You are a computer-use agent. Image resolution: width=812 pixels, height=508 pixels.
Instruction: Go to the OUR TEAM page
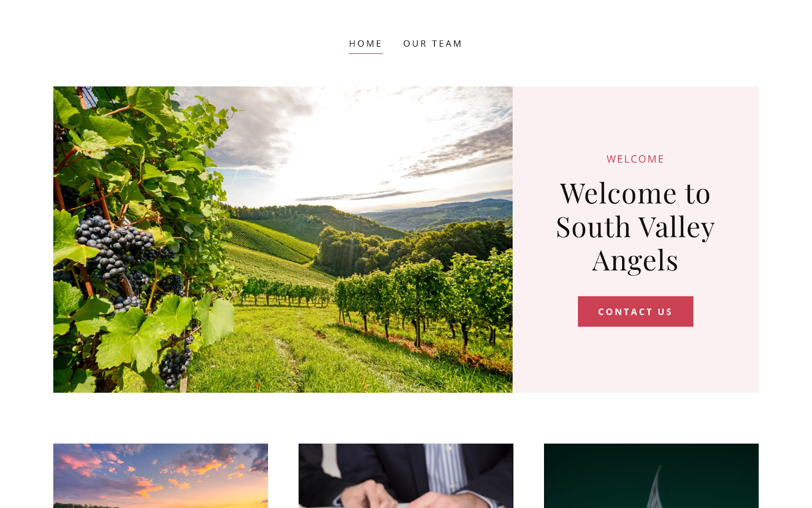(x=432, y=44)
